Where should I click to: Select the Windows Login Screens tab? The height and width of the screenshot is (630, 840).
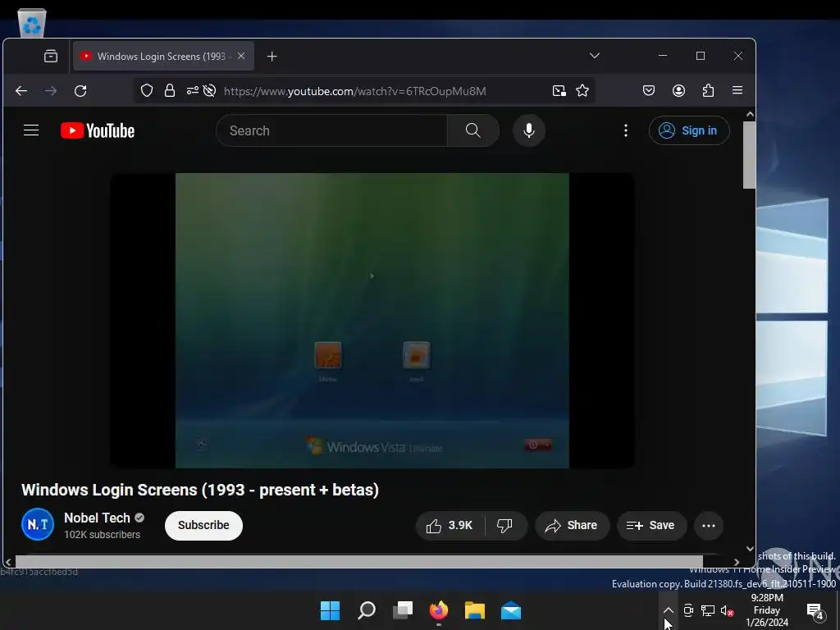163,57
